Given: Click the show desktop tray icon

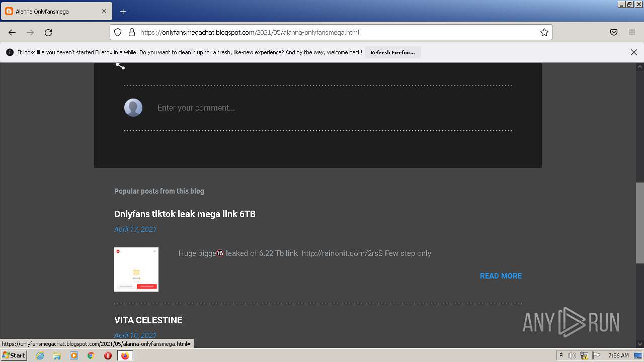Looking at the screenshot, I should point(638,355).
